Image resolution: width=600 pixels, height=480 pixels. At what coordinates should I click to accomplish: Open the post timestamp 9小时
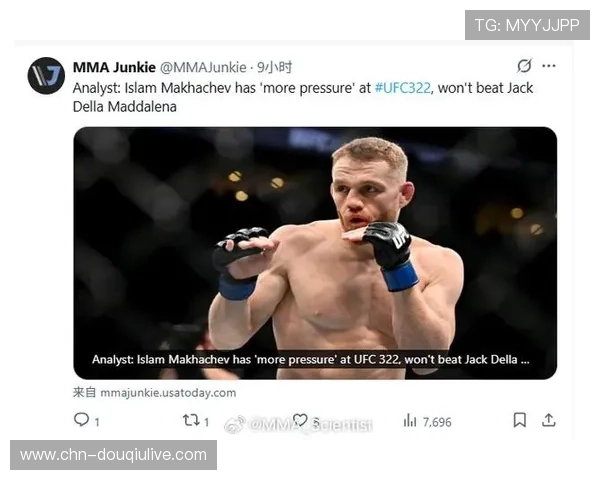[x=274, y=67]
